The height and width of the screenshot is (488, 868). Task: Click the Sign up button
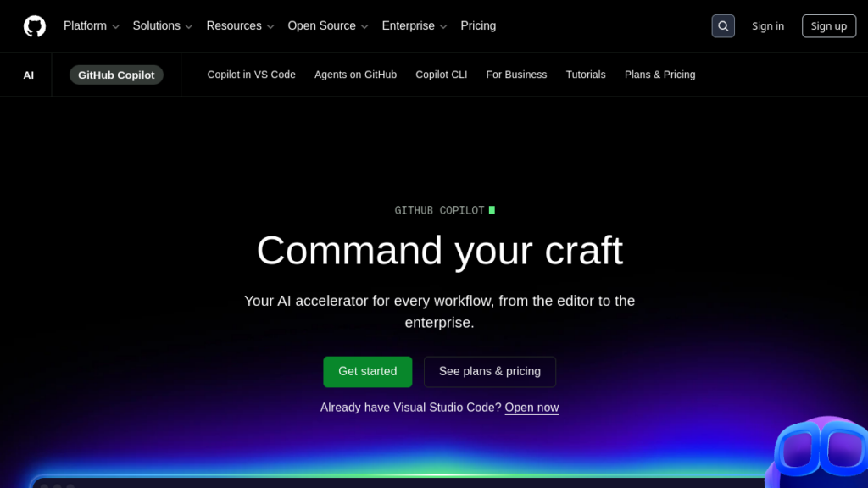829,26
